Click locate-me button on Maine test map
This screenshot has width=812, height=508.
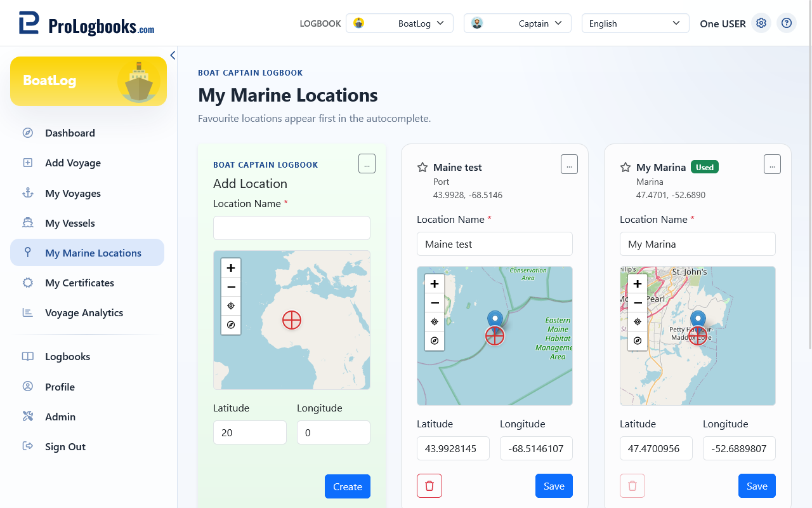[x=435, y=321]
